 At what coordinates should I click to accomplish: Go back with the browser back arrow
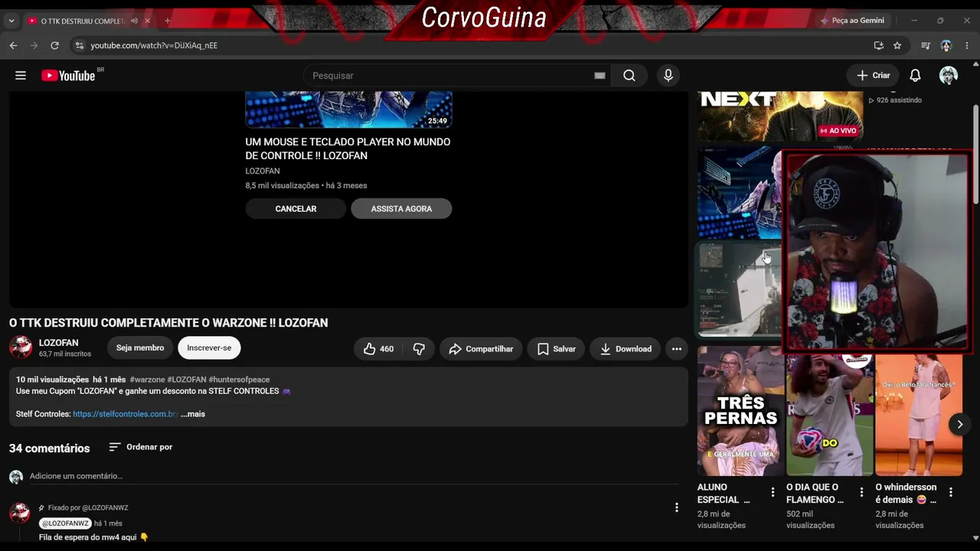[13, 45]
